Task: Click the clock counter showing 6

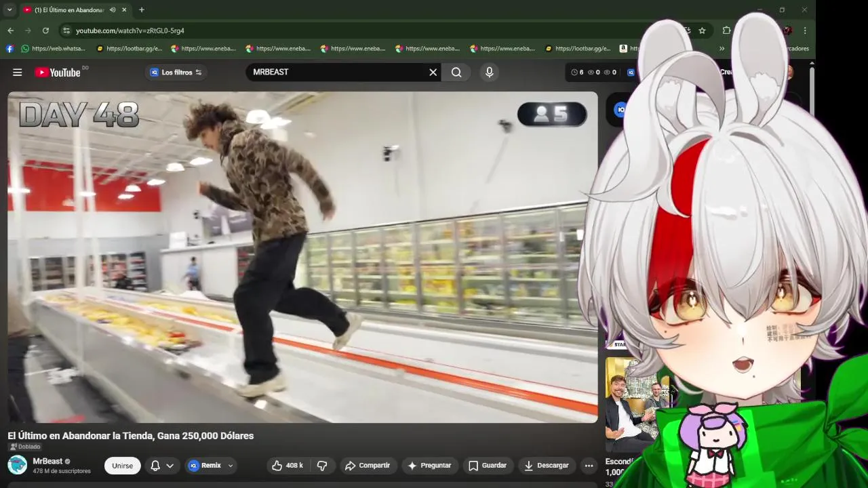Action: (578, 73)
